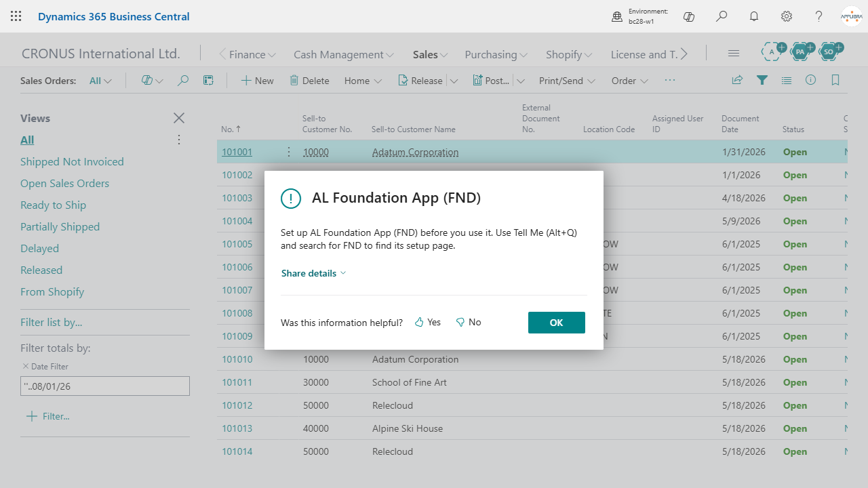Open the Shopify menu dropdown

(570, 54)
